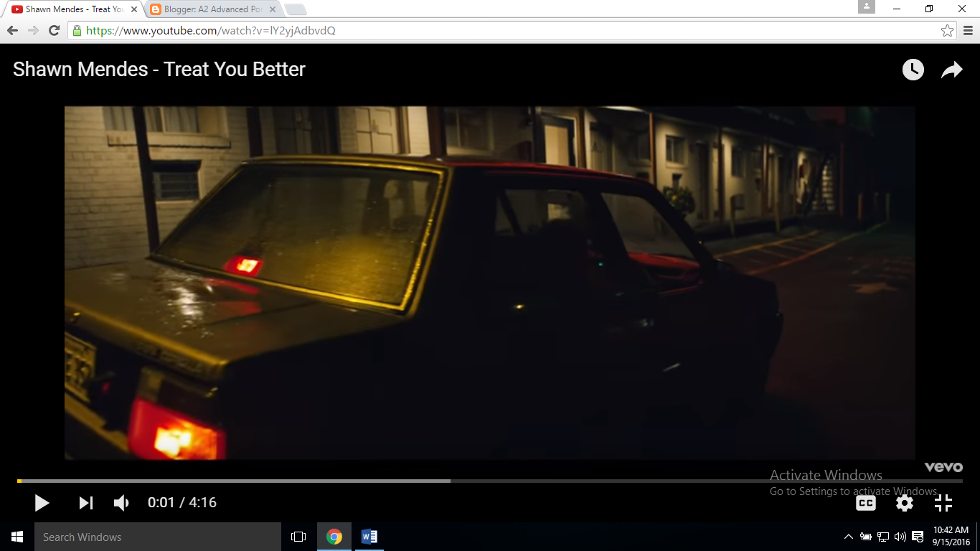Open Windows Start menu
Viewport: 980px width, 551px height.
(x=17, y=537)
